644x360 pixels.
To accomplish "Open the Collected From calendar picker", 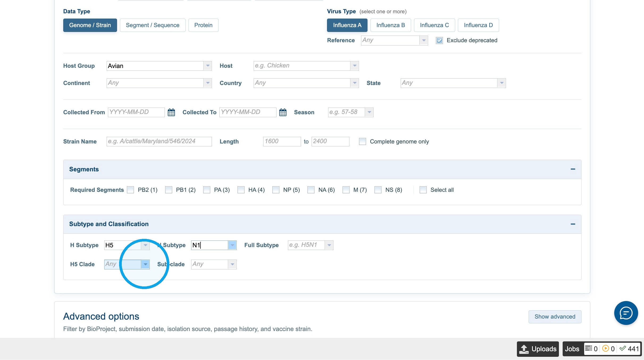I will pos(171,112).
